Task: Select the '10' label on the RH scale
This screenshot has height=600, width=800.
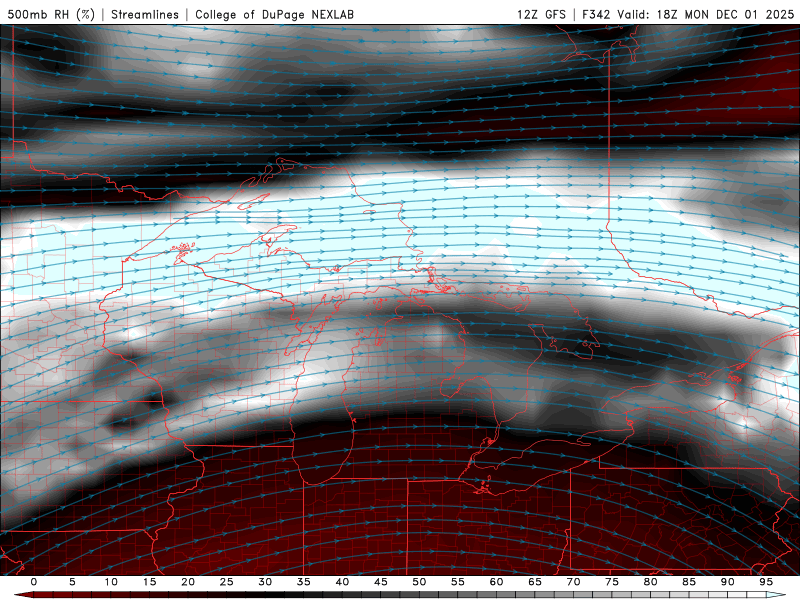Action: coord(111,582)
